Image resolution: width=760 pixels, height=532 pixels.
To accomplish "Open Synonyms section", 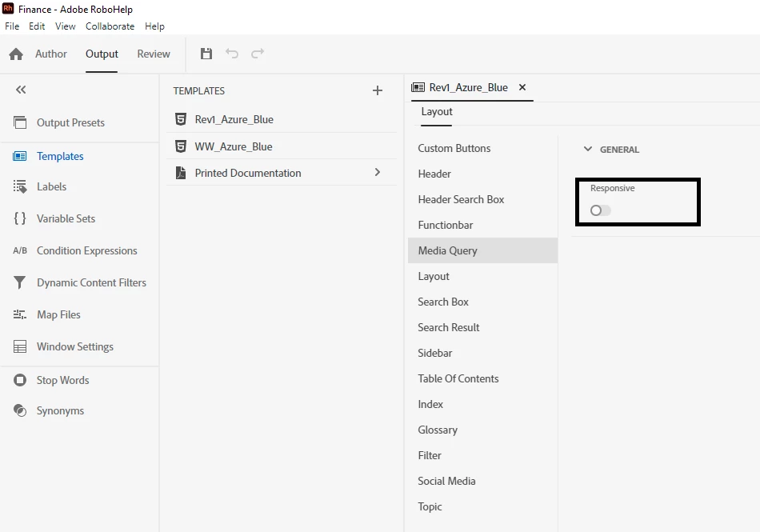I will click(x=61, y=410).
